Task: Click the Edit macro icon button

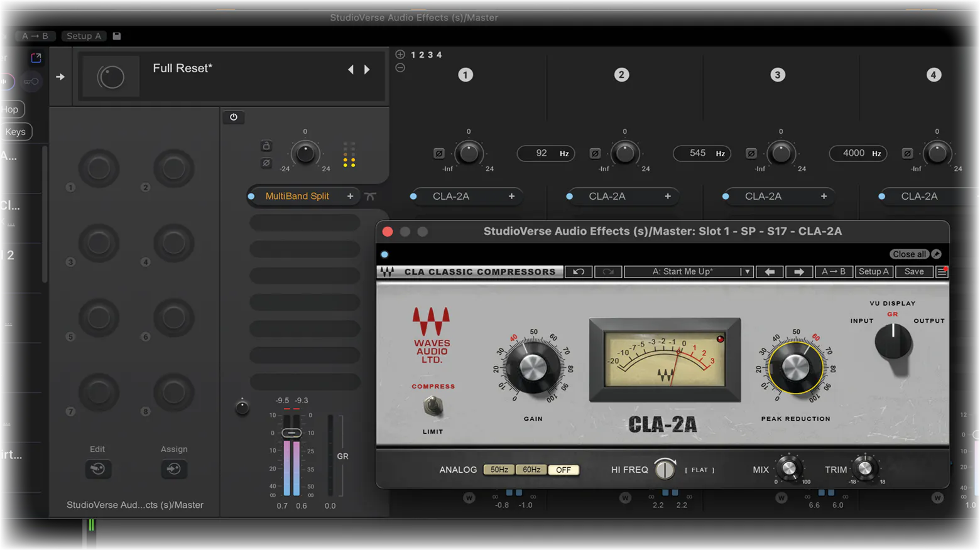Action: click(x=97, y=469)
